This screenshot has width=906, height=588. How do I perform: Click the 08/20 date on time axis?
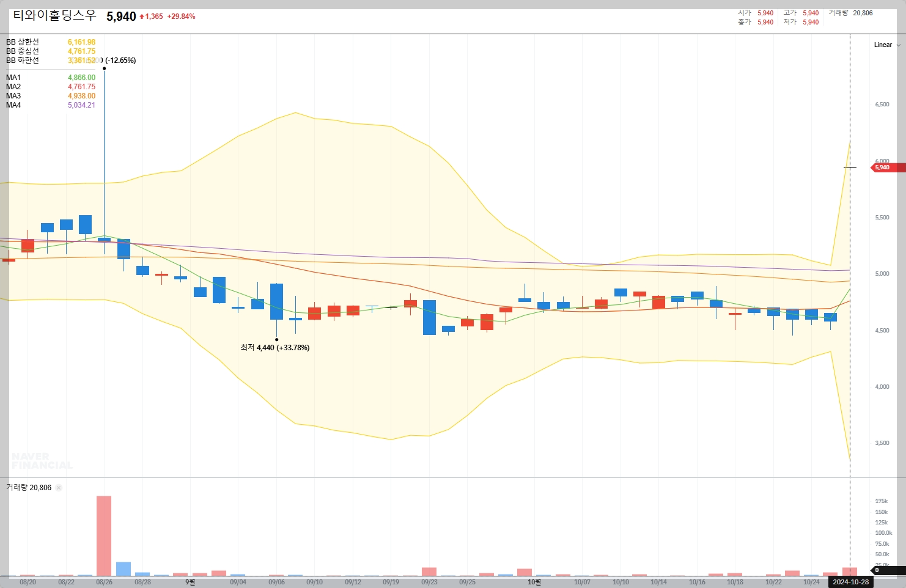point(28,582)
